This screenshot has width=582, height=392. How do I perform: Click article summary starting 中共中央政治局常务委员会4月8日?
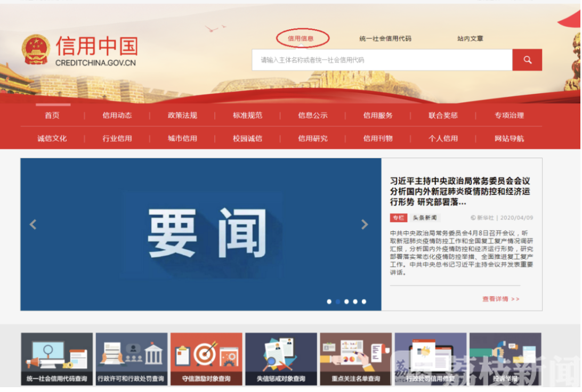coord(462,252)
